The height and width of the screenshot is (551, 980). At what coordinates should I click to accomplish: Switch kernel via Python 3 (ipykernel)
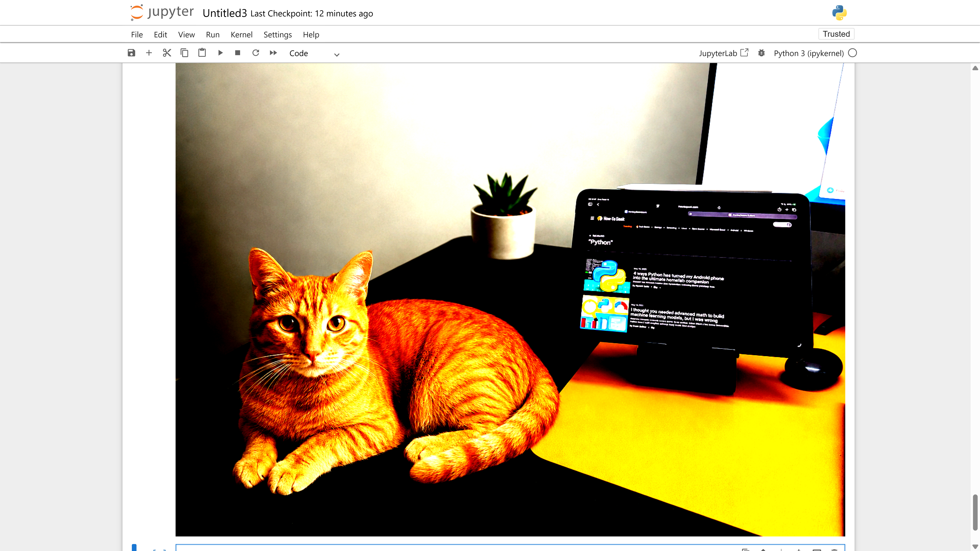[x=809, y=53]
